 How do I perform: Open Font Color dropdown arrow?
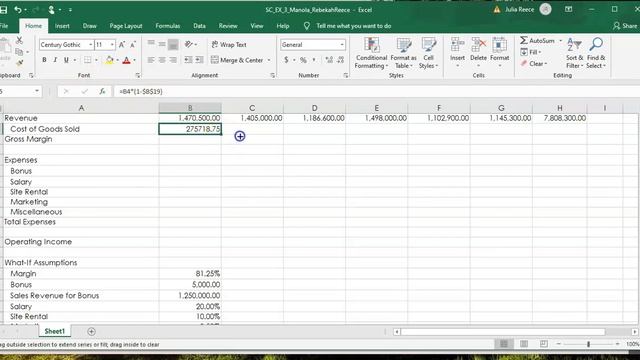point(134,60)
